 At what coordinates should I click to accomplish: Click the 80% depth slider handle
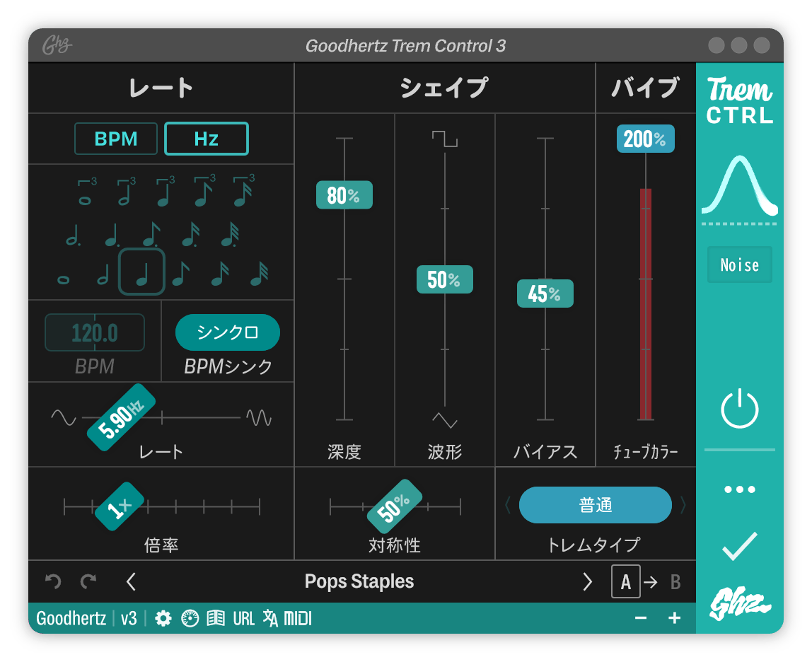pos(344,195)
